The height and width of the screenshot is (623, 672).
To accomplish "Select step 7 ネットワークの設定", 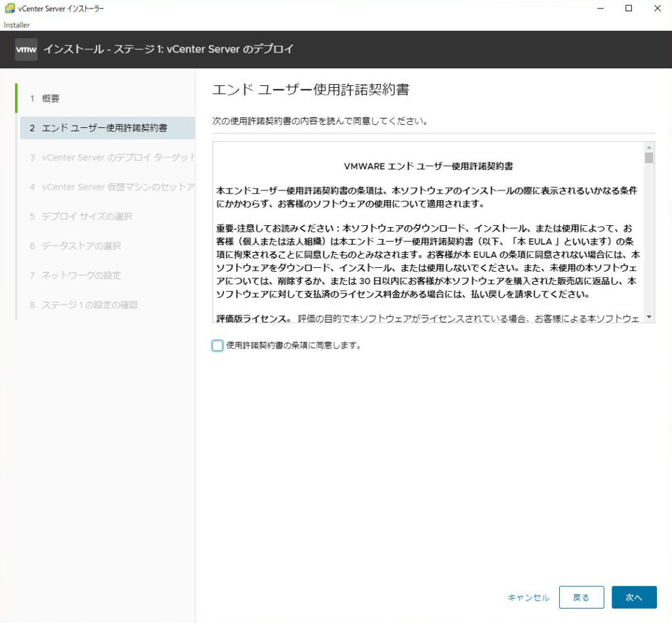I will pyautogui.click(x=108, y=275).
